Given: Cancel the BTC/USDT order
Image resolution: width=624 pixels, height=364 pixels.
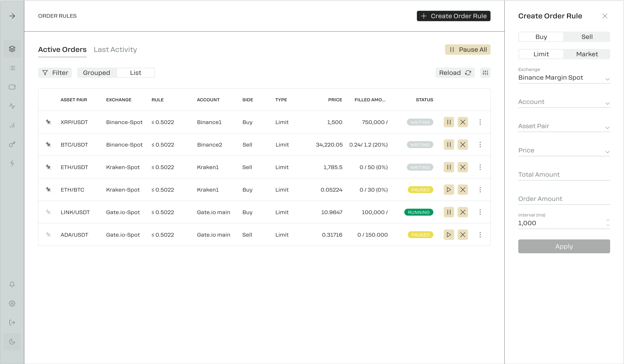Looking at the screenshot, I should [x=463, y=145].
